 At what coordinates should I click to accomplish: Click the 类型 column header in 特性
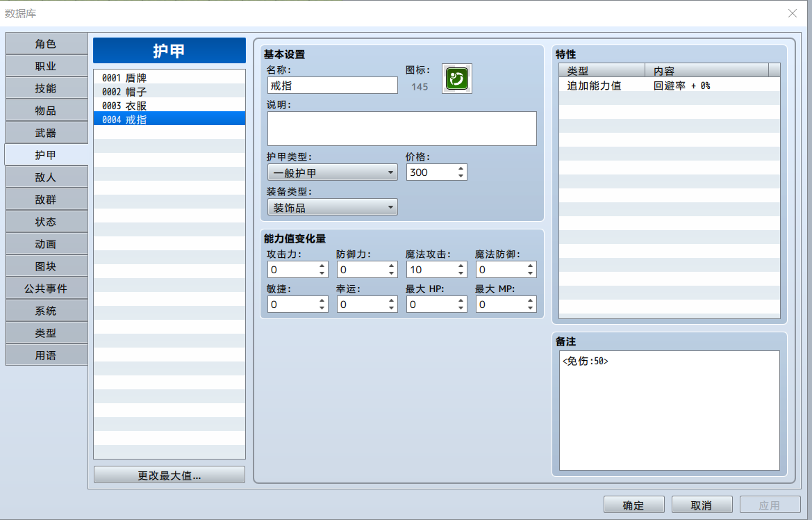click(x=602, y=70)
